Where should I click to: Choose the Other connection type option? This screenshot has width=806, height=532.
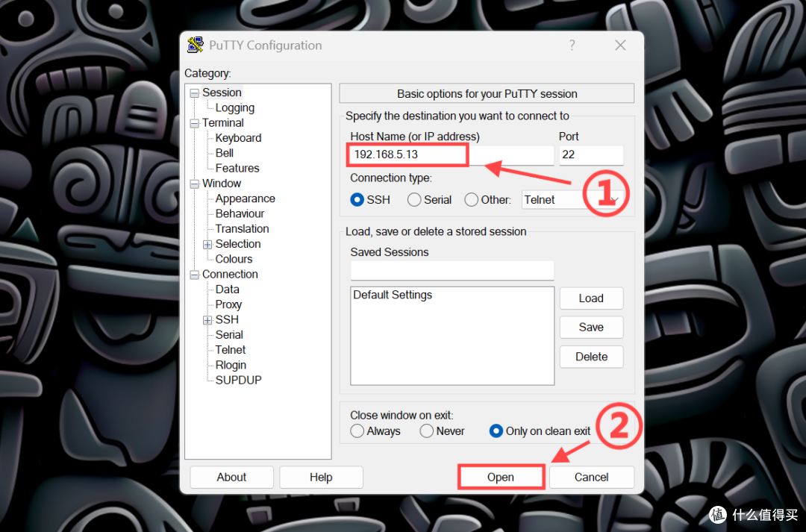(x=471, y=199)
